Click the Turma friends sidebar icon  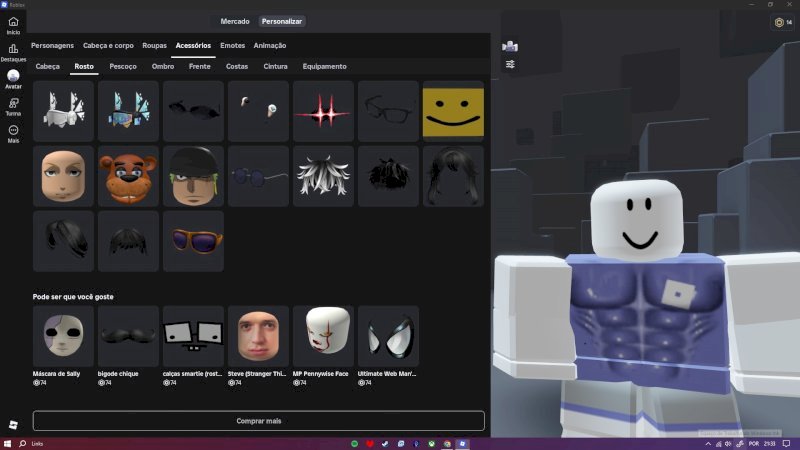(x=13, y=107)
